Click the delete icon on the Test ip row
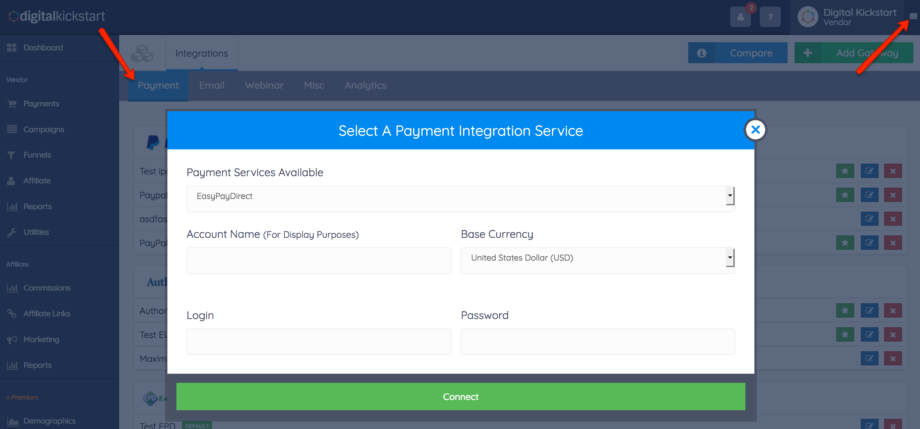 point(892,171)
